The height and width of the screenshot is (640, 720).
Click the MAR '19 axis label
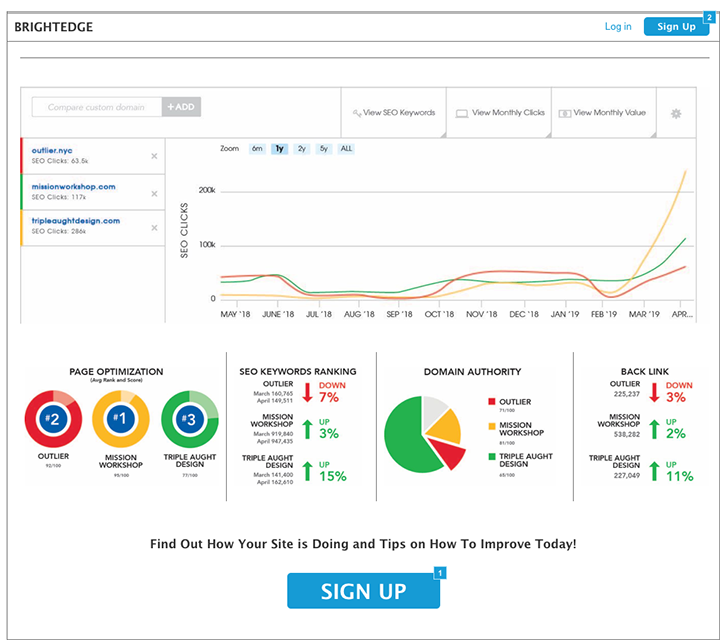pyautogui.click(x=644, y=314)
